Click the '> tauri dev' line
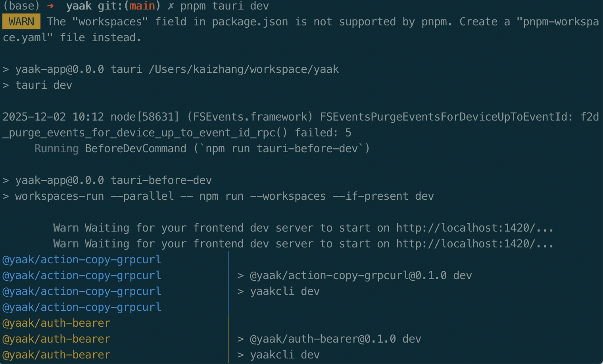Screen dimensions: 603x364 pyautogui.click(x=38, y=85)
